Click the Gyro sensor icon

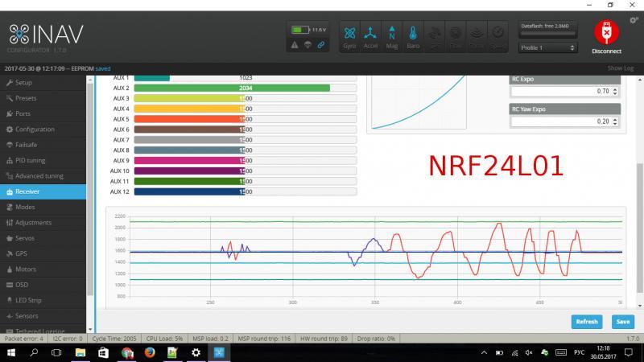coord(350,36)
